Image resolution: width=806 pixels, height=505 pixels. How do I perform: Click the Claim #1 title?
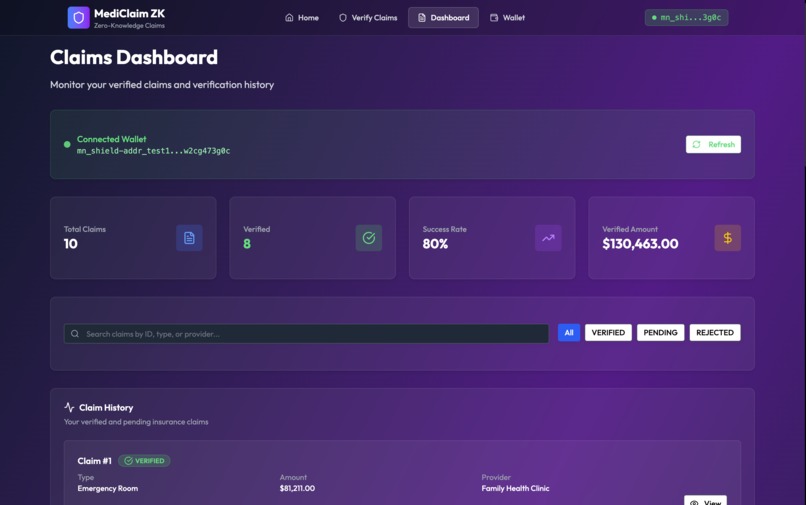coord(94,461)
